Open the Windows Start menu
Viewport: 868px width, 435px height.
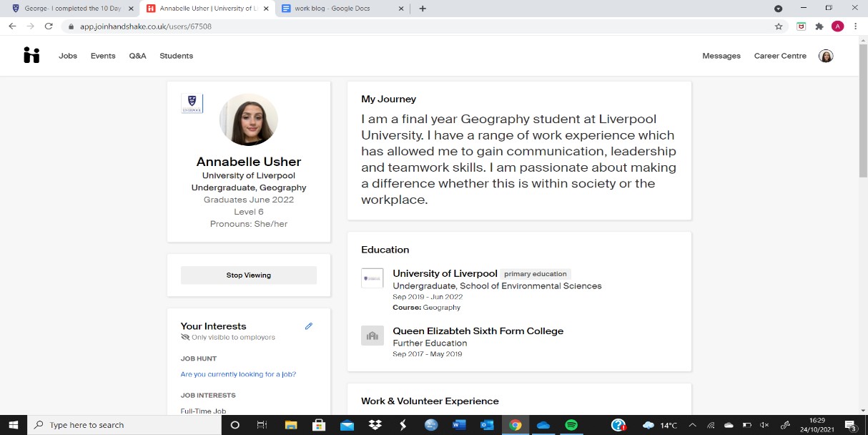13,425
